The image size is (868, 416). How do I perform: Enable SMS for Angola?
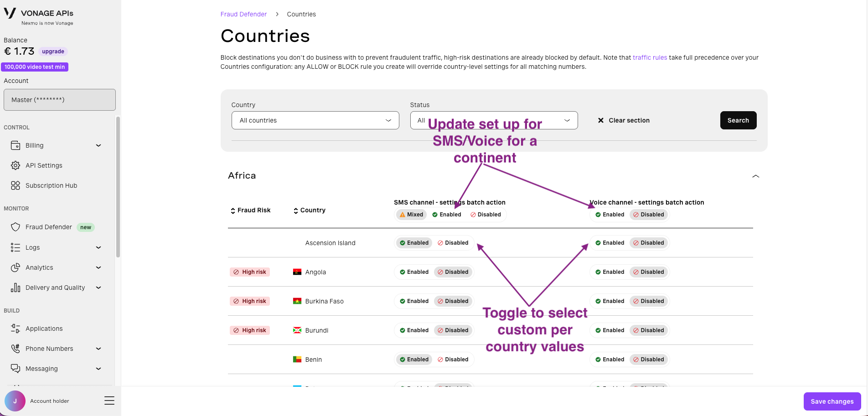[414, 272]
